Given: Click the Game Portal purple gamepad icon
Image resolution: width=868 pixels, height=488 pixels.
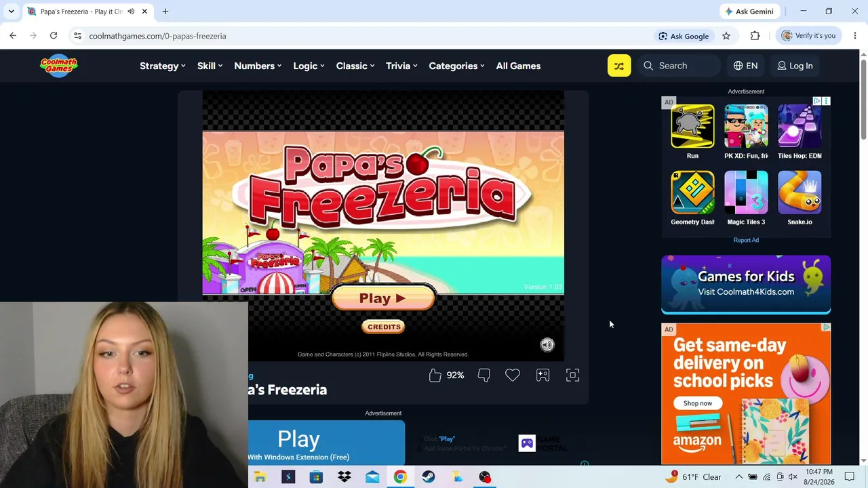Looking at the screenshot, I should tap(527, 443).
